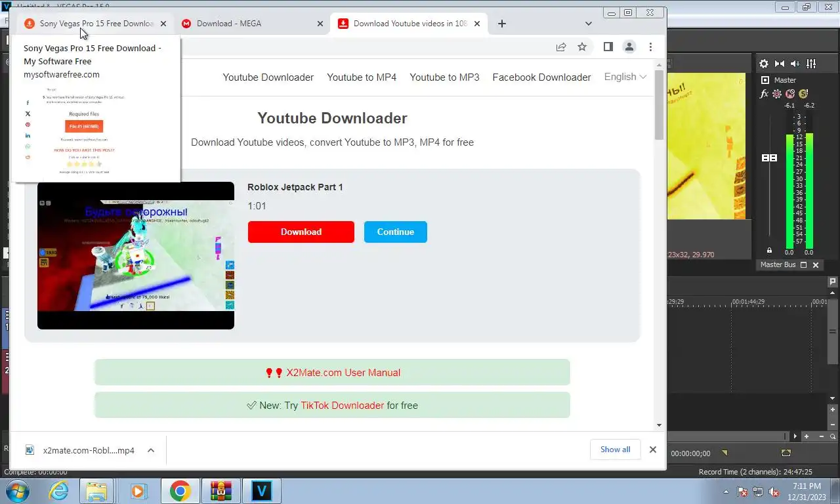
Task: Close the Download - MEGA tab
Action: (x=320, y=24)
